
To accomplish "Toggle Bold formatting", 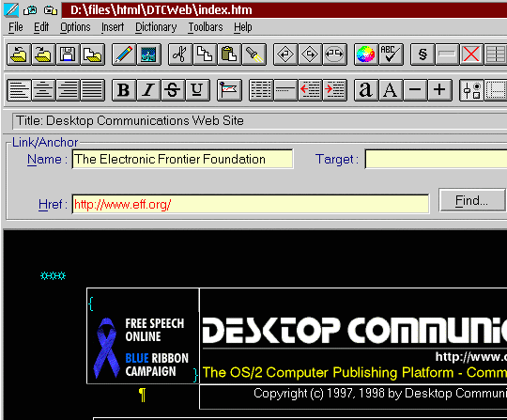I will (x=124, y=90).
